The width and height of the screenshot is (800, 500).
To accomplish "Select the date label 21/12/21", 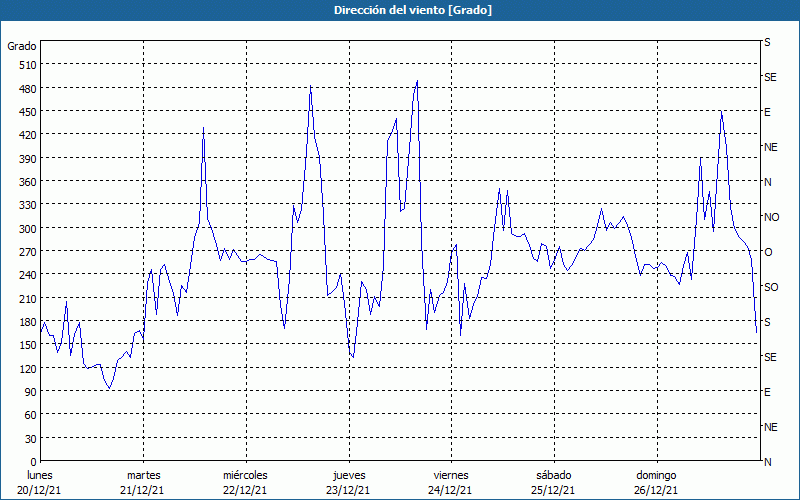I will click(x=142, y=490).
